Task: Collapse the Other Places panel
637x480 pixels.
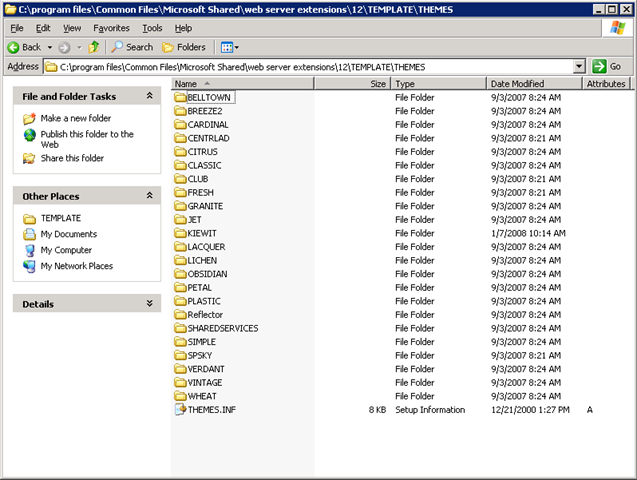Action: tap(150, 196)
